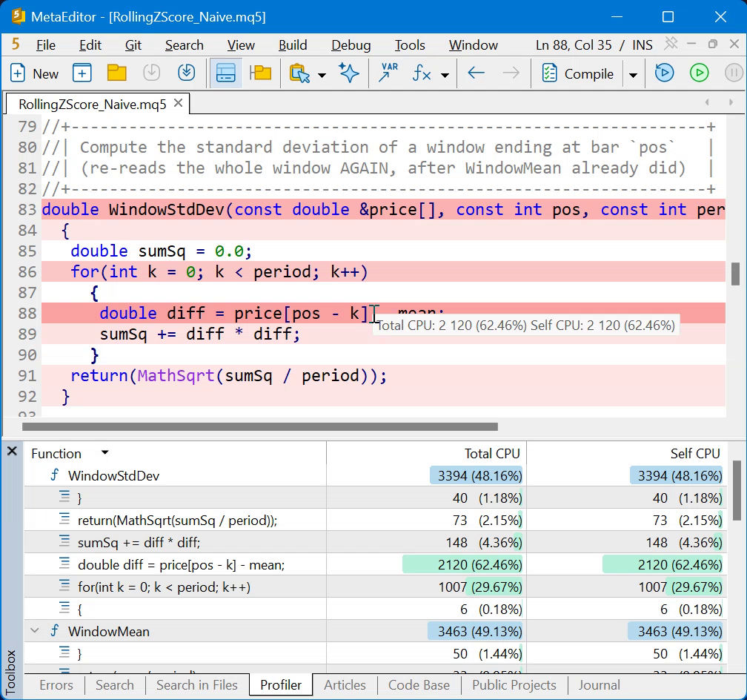
Task: Click the VAR arrow toolbar icon
Action: pos(388,73)
